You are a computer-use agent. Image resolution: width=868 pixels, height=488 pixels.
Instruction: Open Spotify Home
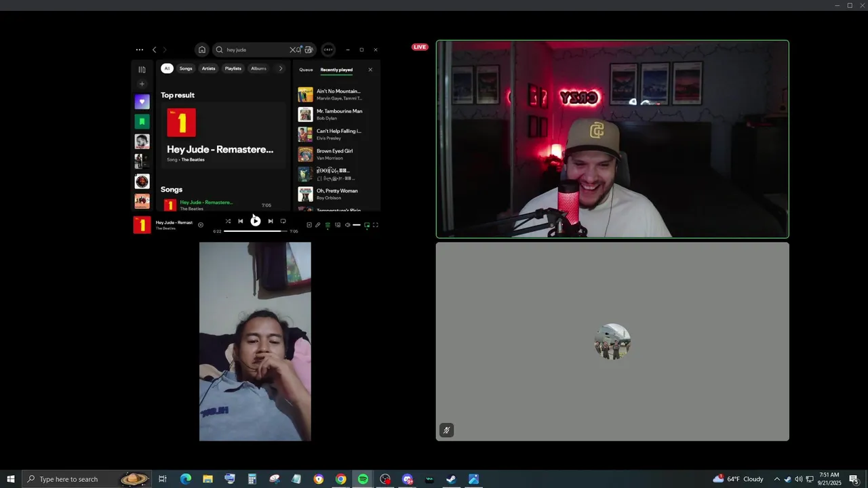click(x=201, y=49)
